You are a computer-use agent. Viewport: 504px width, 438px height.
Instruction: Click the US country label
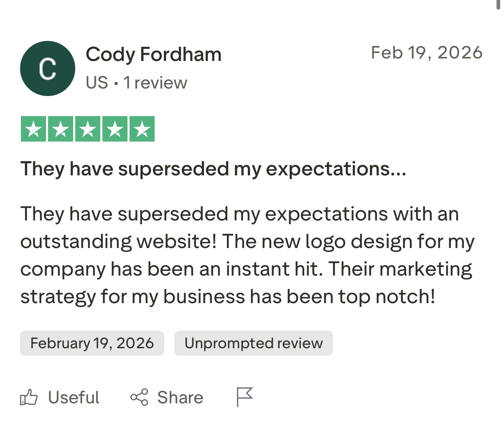coord(97,83)
